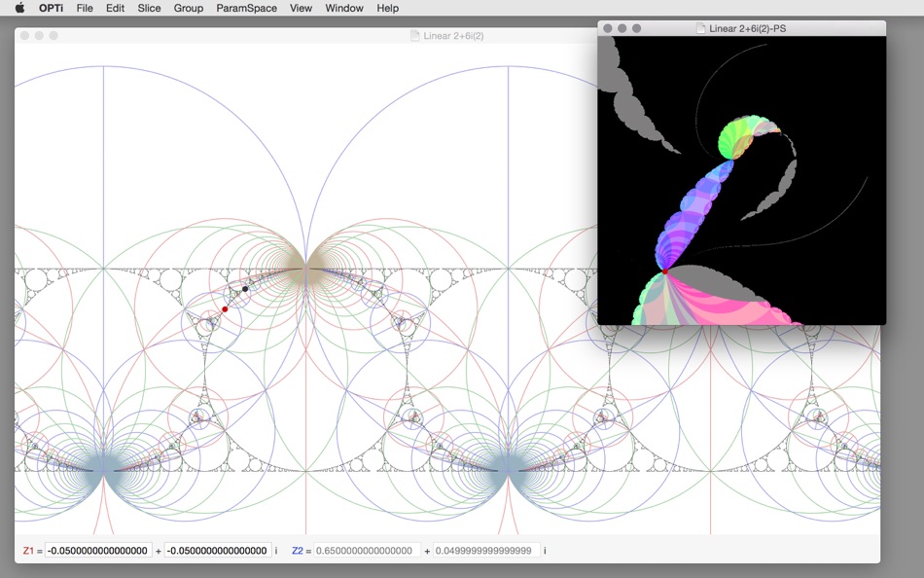Viewport: 924px width, 578px height.
Task: Open the View menu
Action: pyautogui.click(x=301, y=8)
